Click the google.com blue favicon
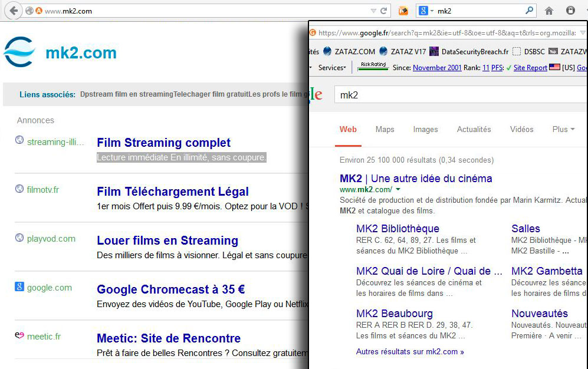The image size is (588, 369). pos(19,286)
